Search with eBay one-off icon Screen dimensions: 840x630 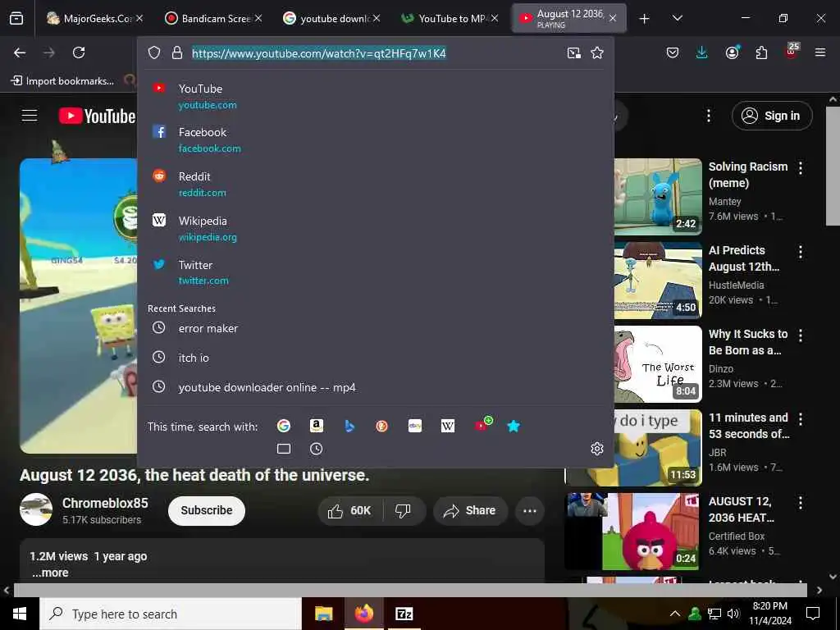(x=414, y=426)
